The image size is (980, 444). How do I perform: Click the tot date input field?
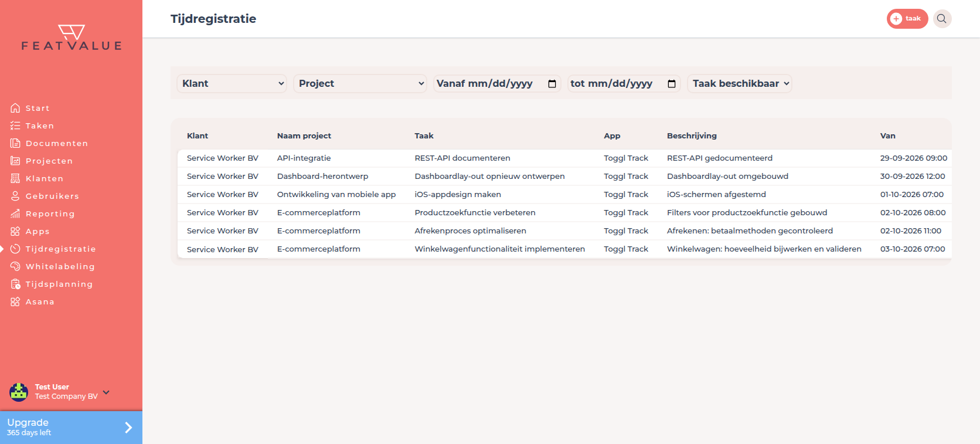pos(624,83)
